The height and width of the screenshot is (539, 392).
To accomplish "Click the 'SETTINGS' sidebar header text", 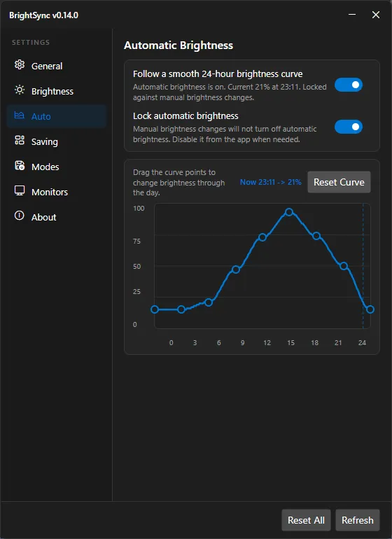I will click(x=31, y=42).
